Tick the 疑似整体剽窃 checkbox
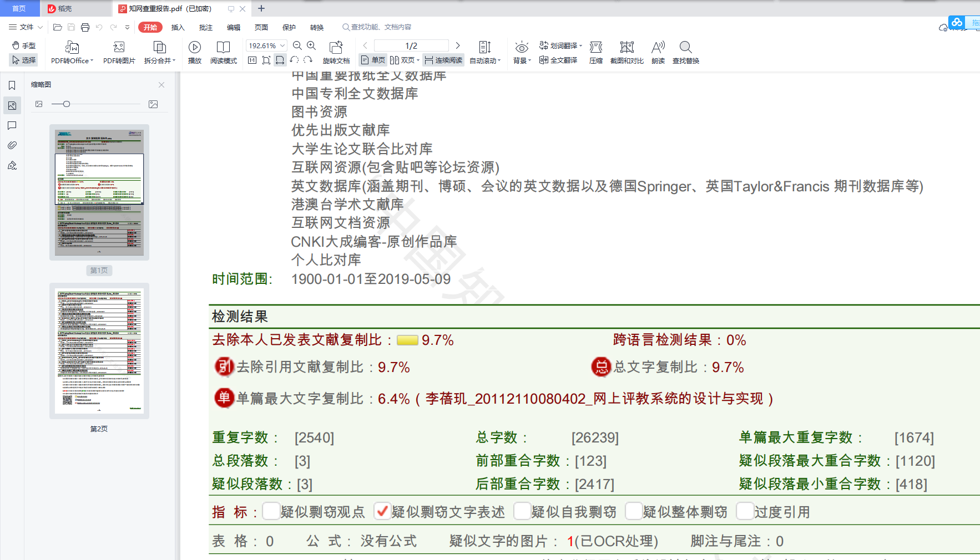 click(634, 511)
